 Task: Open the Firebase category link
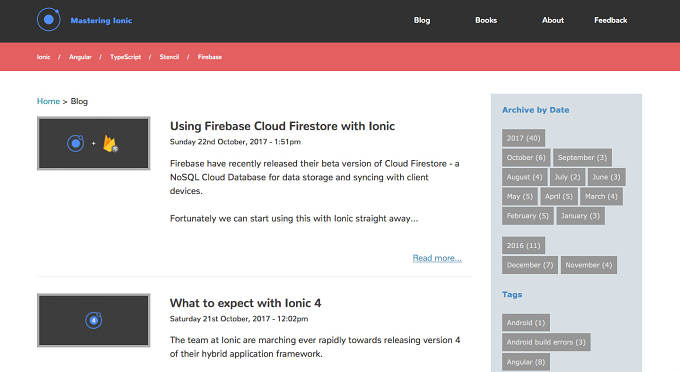[209, 57]
